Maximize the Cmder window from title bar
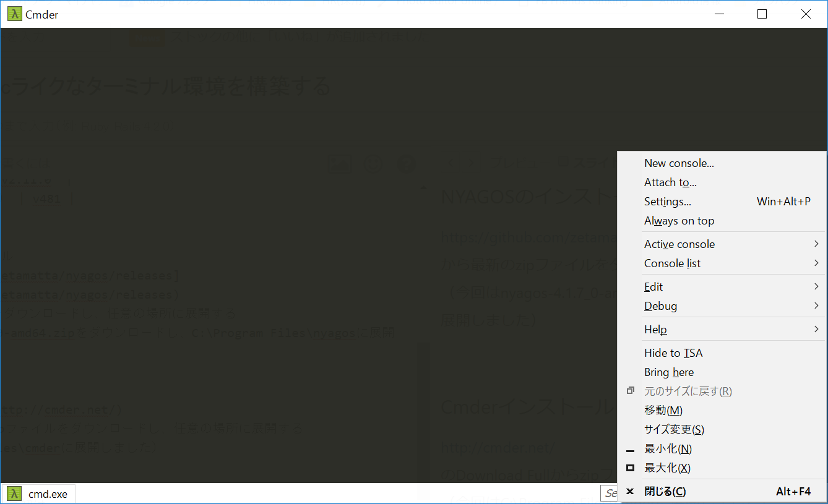828x504 pixels. point(762,14)
